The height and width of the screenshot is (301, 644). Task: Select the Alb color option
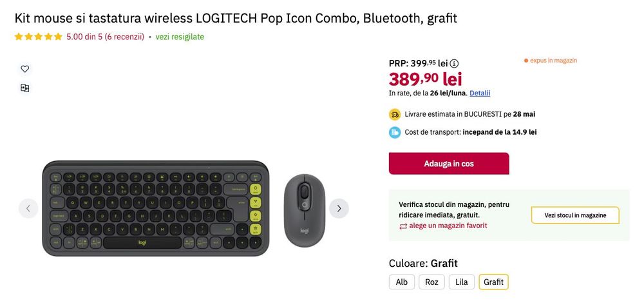[402, 282]
